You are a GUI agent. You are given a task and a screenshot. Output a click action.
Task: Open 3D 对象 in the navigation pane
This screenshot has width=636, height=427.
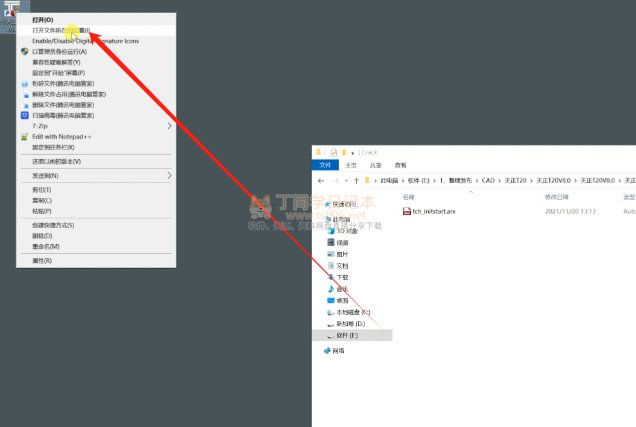343,231
